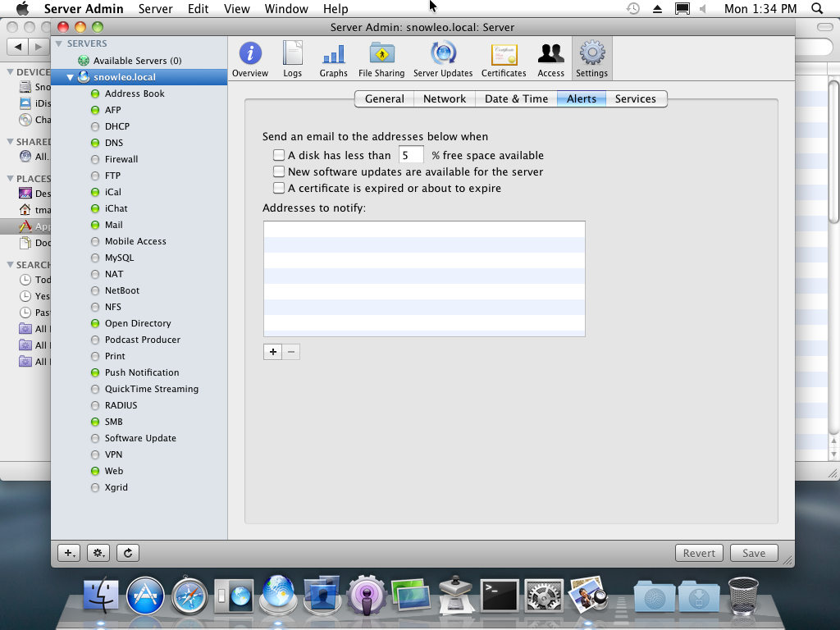Collapse the snowleo.local server tree
This screenshot has height=630, width=840.
(x=71, y=77)
